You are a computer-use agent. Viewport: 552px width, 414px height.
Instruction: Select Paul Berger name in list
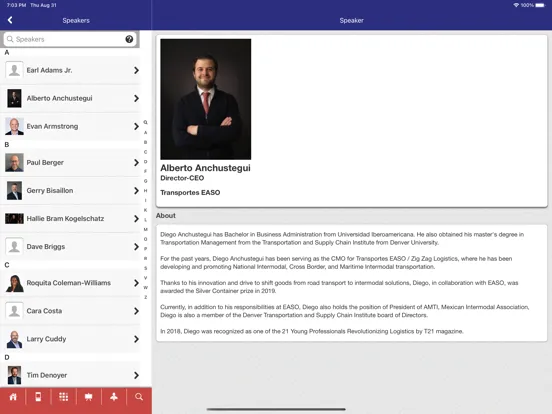coord(45,163)
